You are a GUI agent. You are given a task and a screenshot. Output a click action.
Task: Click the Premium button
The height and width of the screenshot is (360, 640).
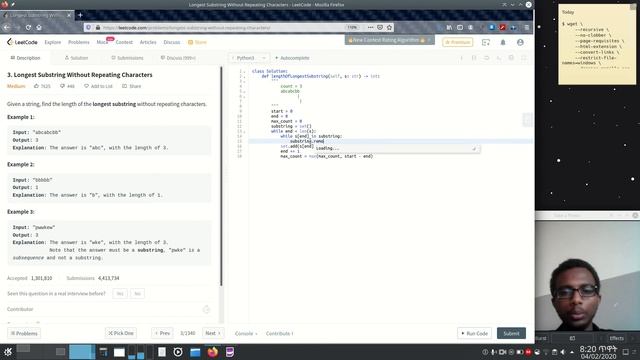(x=458, y=42)
